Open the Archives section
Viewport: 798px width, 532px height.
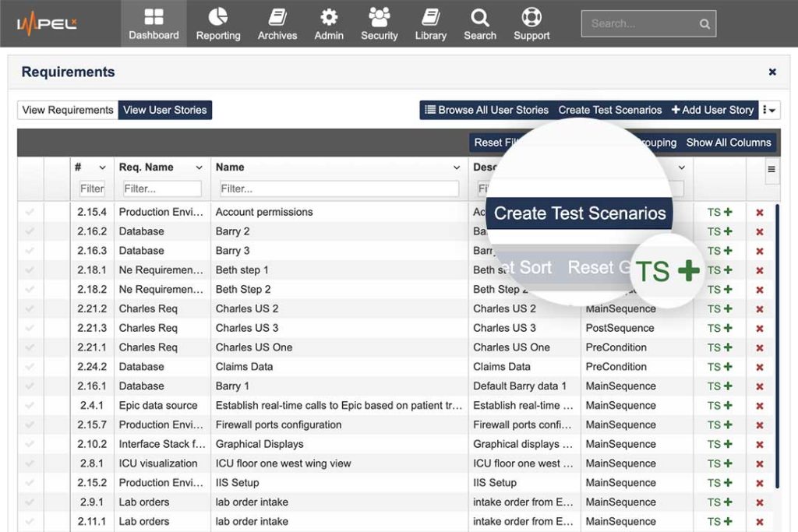277,23
